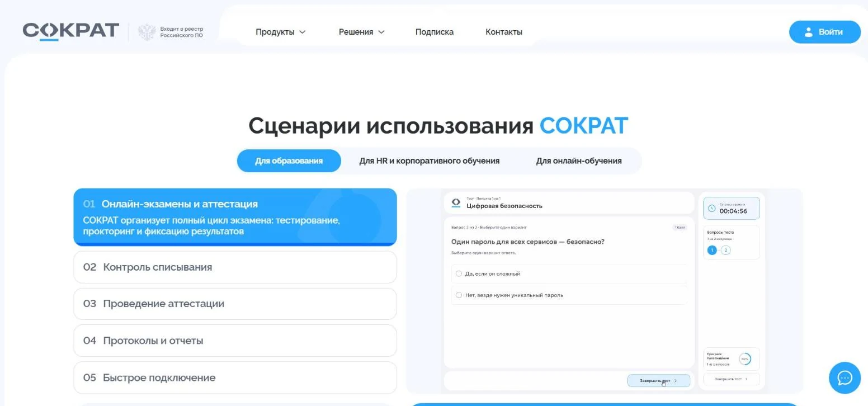The width and height of the screenshot is (868, 406).
Task: Select question number 1 circle
Action: (712, 250)
